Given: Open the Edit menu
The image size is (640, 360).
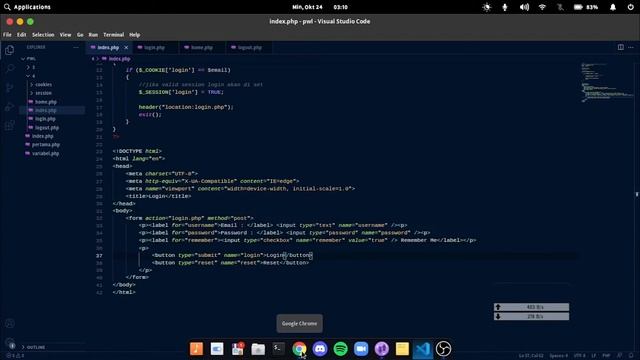Looking at the screenshot, I should 22,35.
